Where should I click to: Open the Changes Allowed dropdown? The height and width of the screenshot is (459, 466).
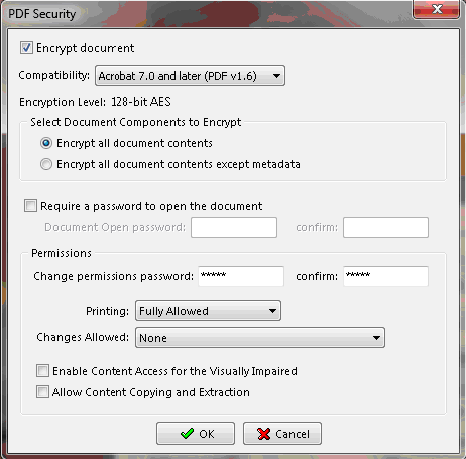[260, 338]
